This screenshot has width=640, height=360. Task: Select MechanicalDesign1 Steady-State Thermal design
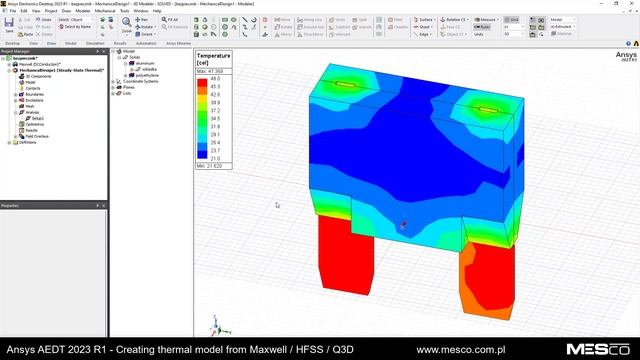pyautogui.click(x=61, y=70)
